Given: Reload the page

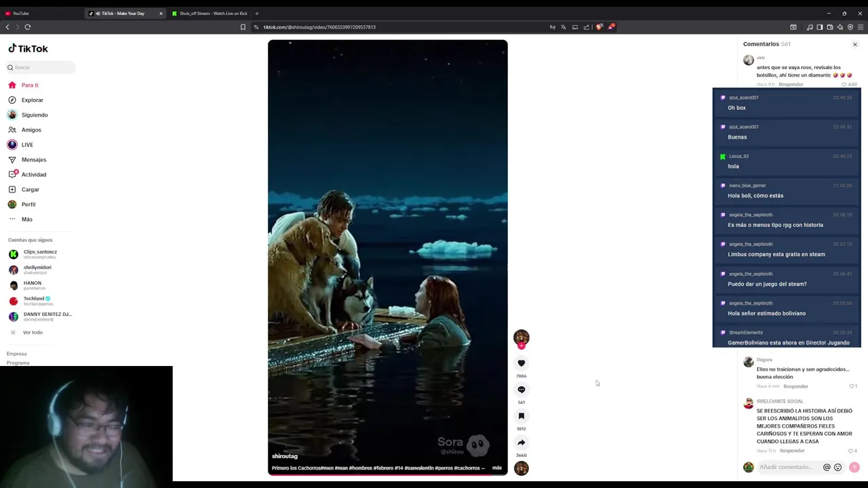Looking at the screenshot, I should pyautogui.click(x=28, y=27).
